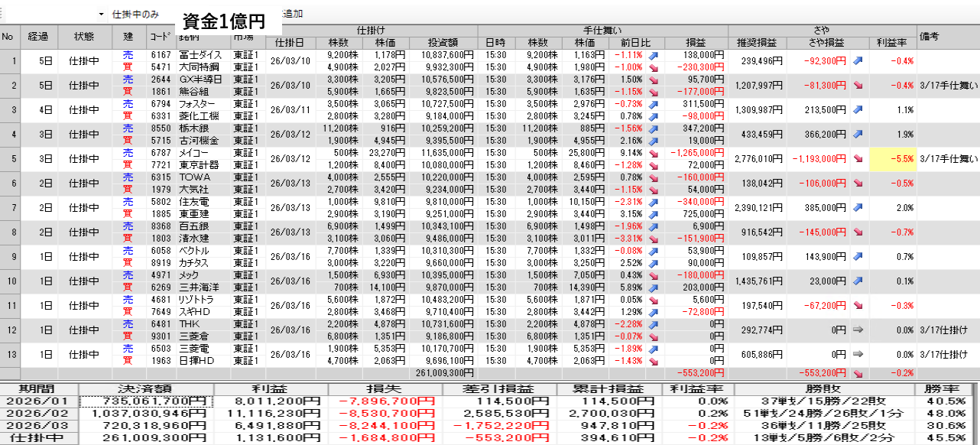The width and height of the screenshot is (980, 445).
Task: Click the blue arrow beside 213,500円
Action: pyautogui.click(x=858, y=110)
